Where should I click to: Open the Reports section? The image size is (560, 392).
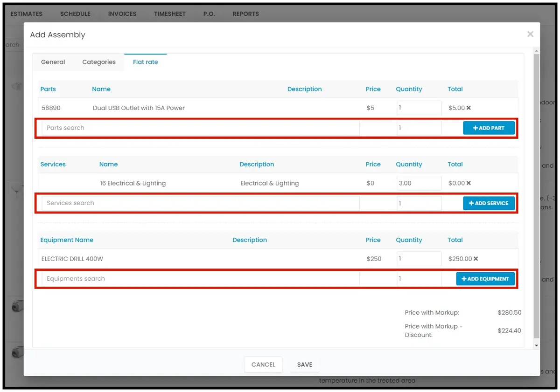pos(246,14)
